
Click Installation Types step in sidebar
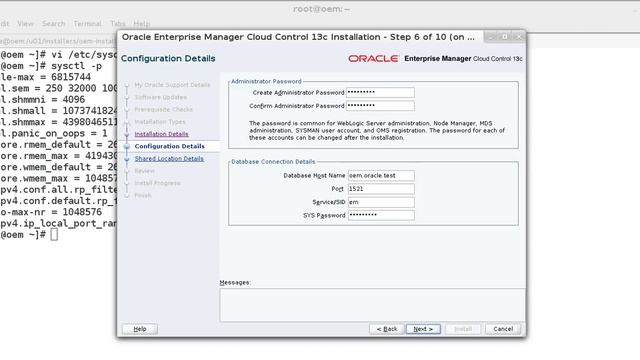160,122
